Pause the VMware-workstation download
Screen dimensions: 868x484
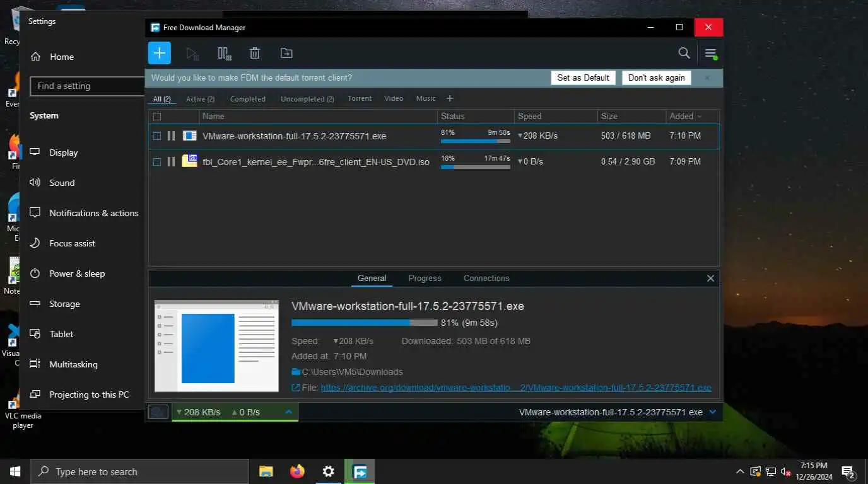[x=171, y=136]
